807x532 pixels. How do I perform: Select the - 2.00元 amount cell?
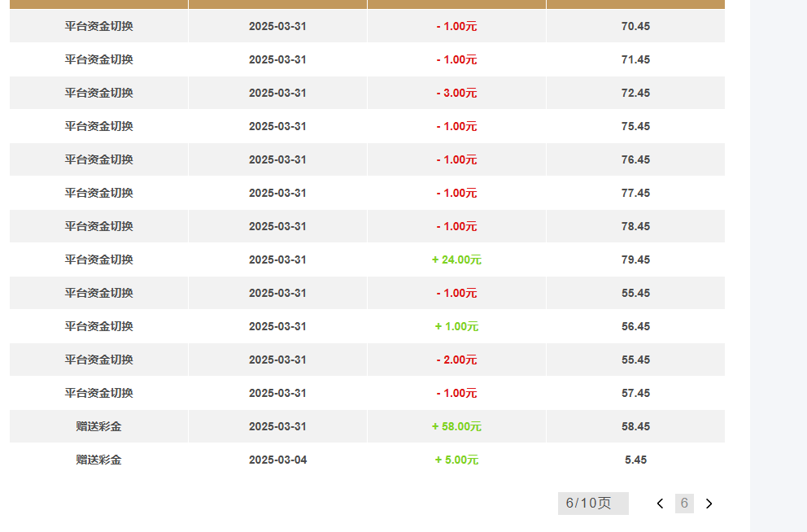coord(456,360)
